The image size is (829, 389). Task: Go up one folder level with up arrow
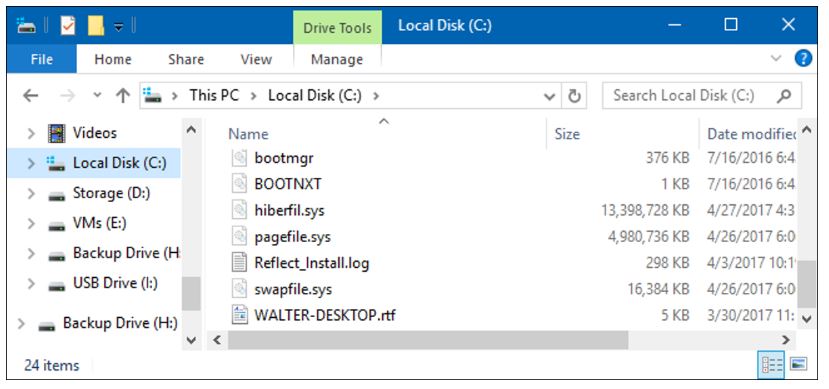tap(123, 96)
